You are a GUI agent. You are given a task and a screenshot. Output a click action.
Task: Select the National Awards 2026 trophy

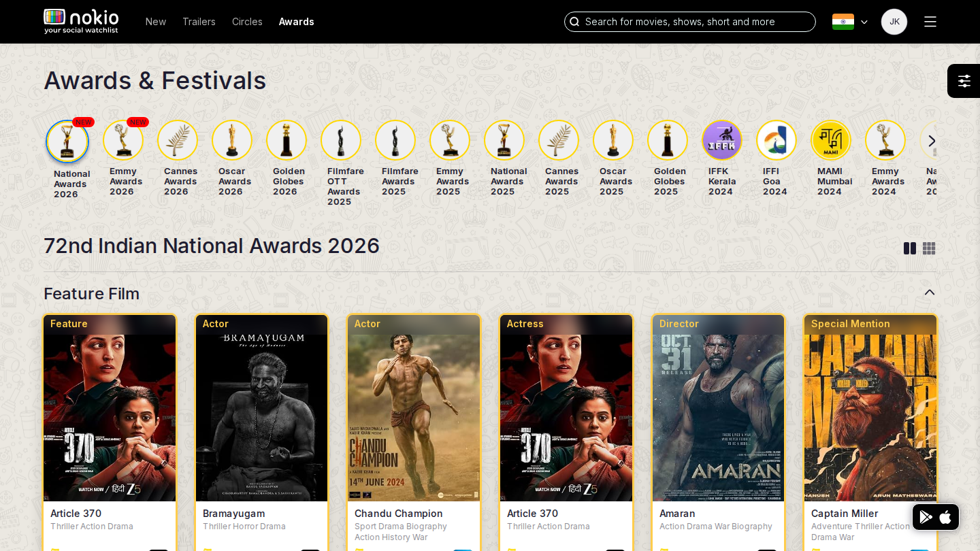click(x=67, y=141)
